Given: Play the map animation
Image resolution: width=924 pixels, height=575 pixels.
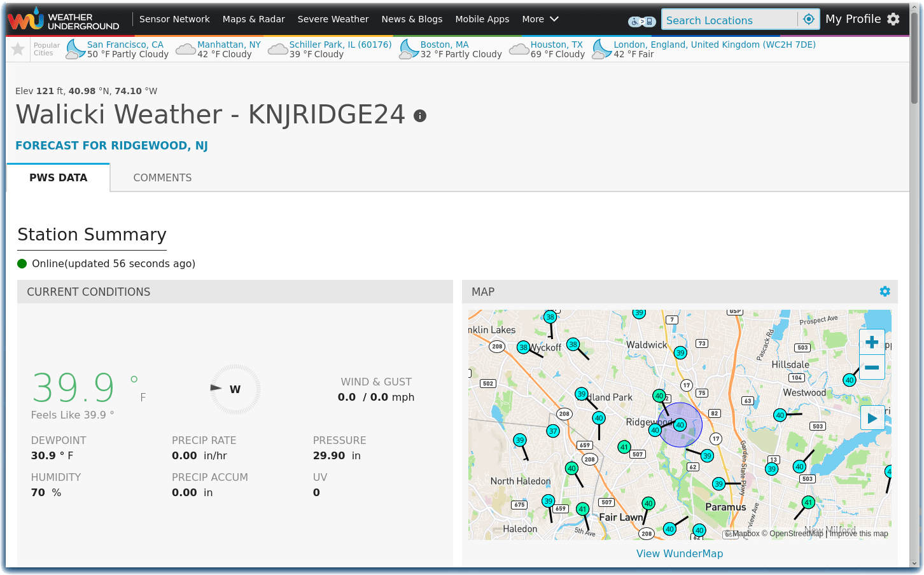Looking at the screenshot, I should 872,418.
